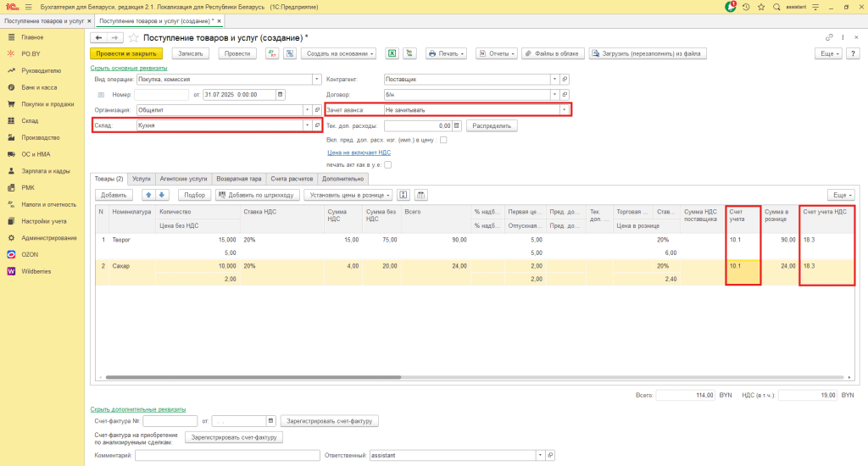Click Цена не включает НДС link
The width and height of the screenshot is (868, 466).
tap(359, 153)
